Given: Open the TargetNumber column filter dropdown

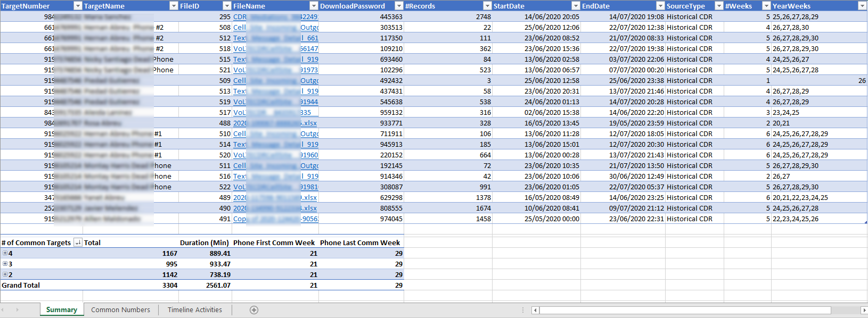Looking at the screenshot, I should (78, 6).
